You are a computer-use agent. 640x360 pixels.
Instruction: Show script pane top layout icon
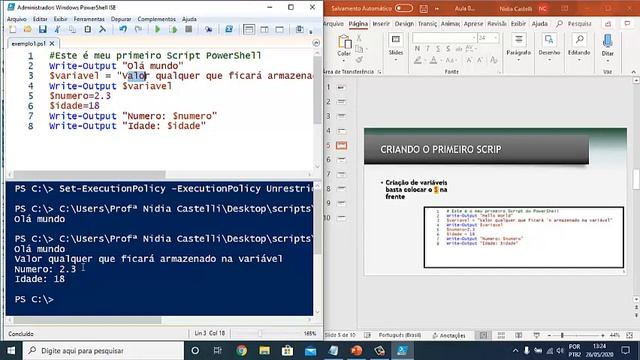[x=249, y=29]
